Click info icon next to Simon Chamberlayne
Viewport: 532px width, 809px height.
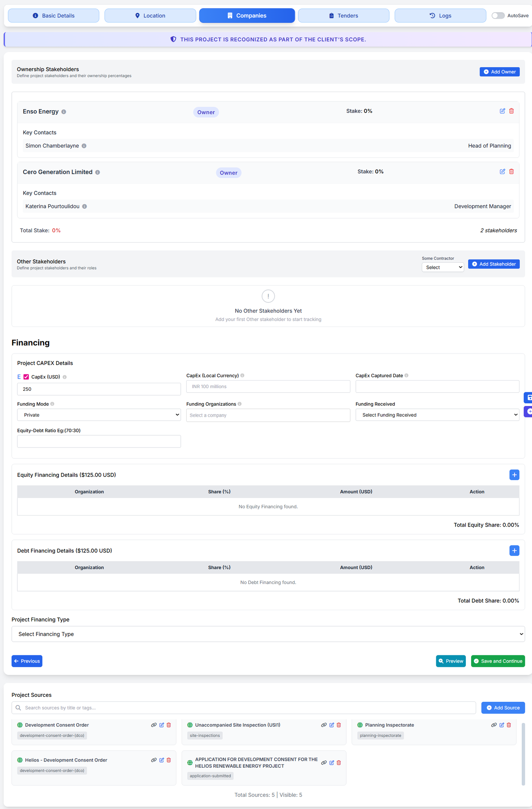click(84, 146)
